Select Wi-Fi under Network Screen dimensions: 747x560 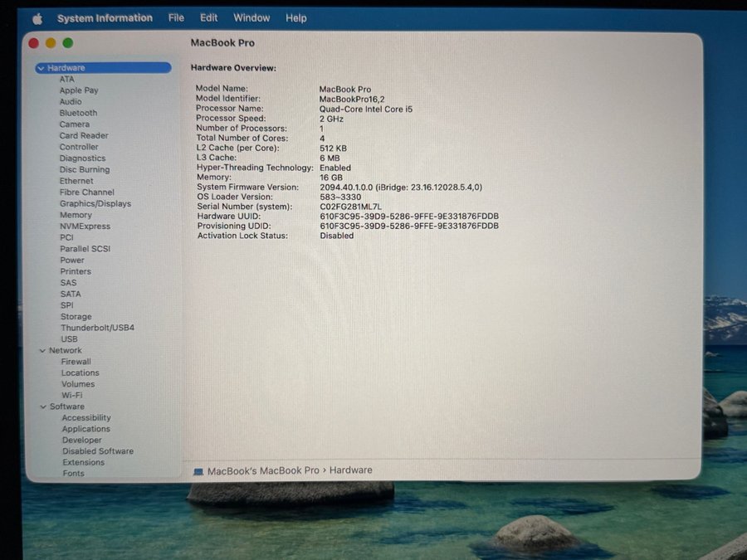point(72,396)
